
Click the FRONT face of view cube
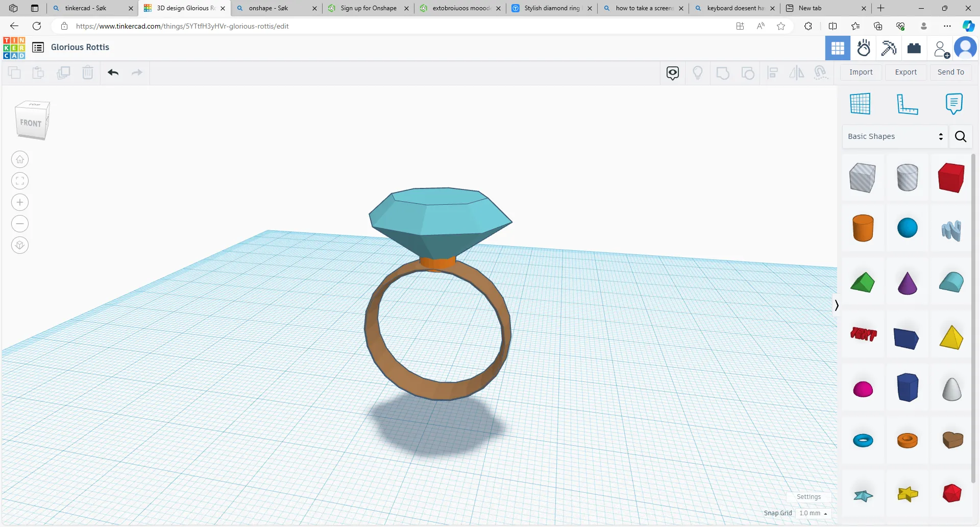pos(31,123)
